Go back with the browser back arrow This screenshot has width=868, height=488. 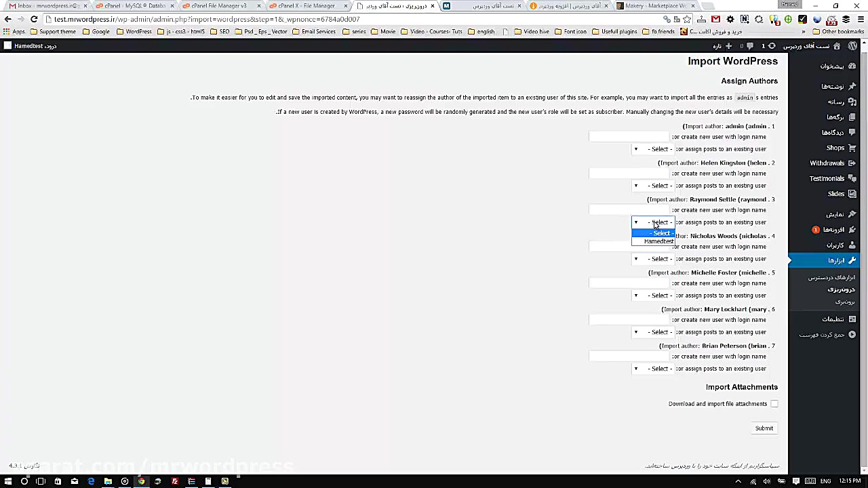pyautogui.click(x=7, y=19)
